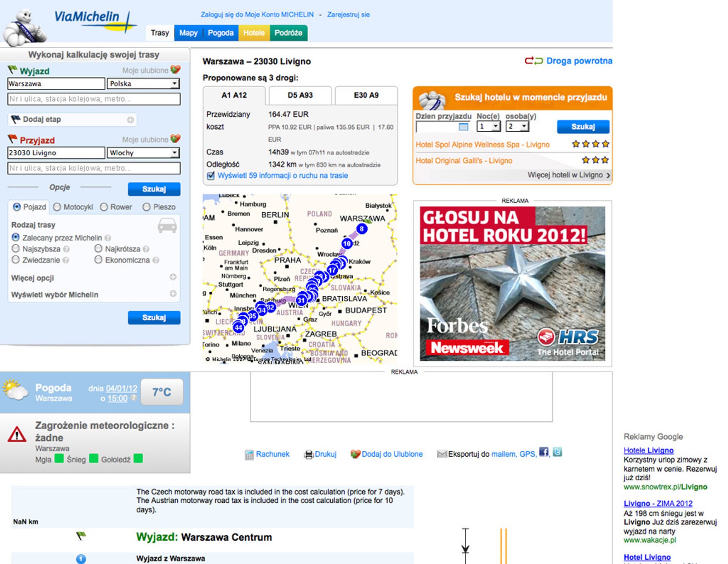
Task: Click route marker 8 on the map
Action: click(361, 229)
